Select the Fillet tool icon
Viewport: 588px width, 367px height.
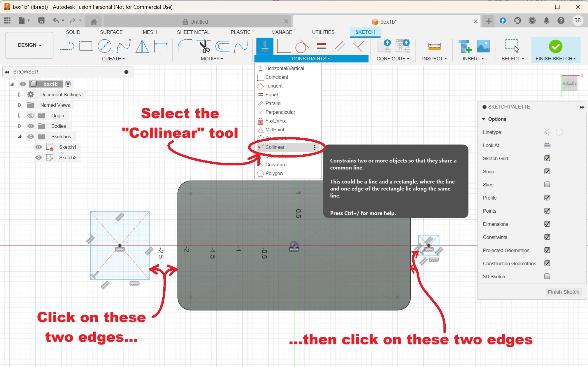pyautogui.click(x=184, y=46)
